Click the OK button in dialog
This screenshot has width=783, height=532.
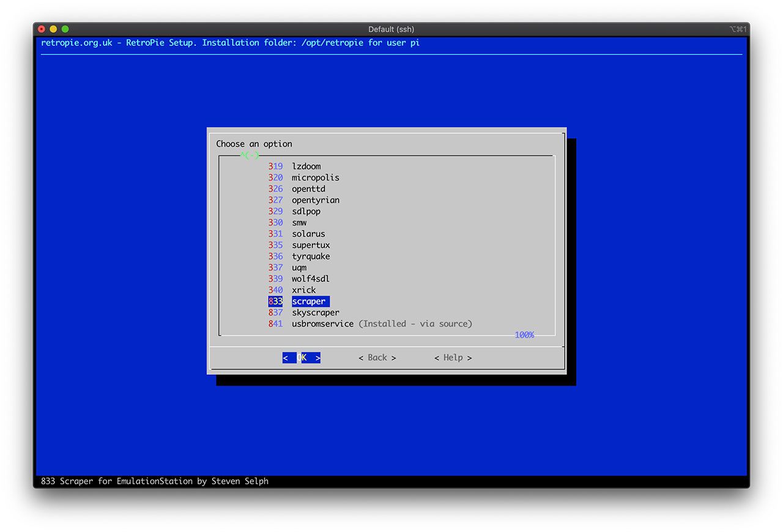click(302, 358)
